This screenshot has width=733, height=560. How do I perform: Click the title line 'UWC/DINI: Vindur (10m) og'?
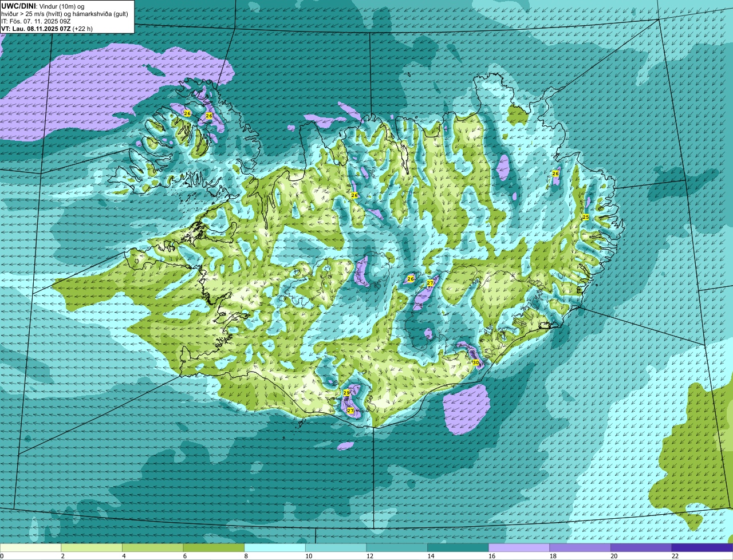point(43,6)
